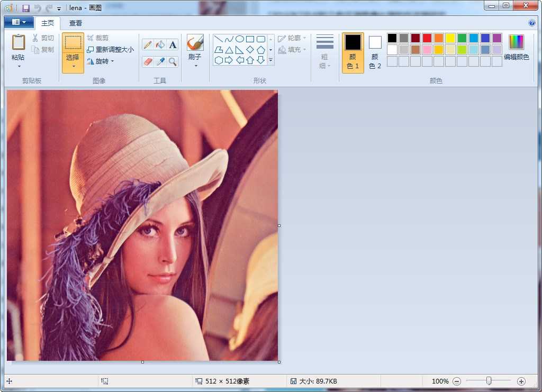Choose the Up arrow shape

tap(250, 60)
